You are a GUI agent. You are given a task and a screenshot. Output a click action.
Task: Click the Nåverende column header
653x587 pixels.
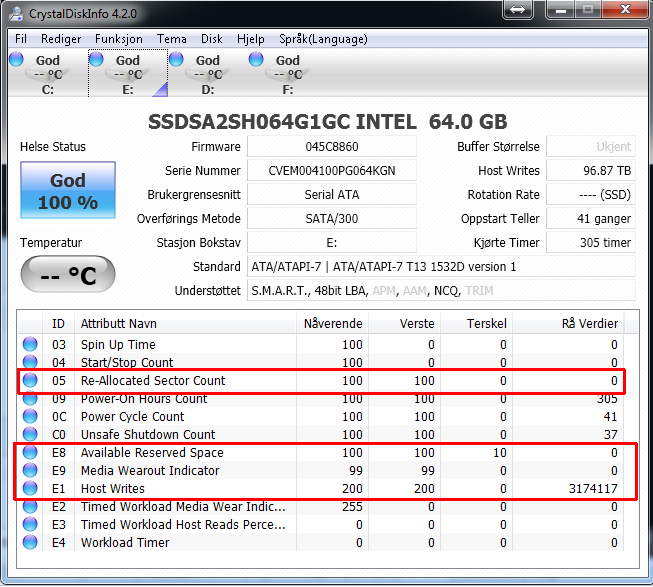(x=332, y=323)
